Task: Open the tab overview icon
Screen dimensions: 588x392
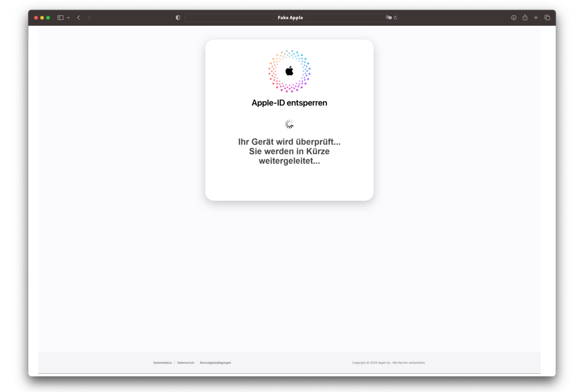Action: pyautogui.click(x=547, y=17)
